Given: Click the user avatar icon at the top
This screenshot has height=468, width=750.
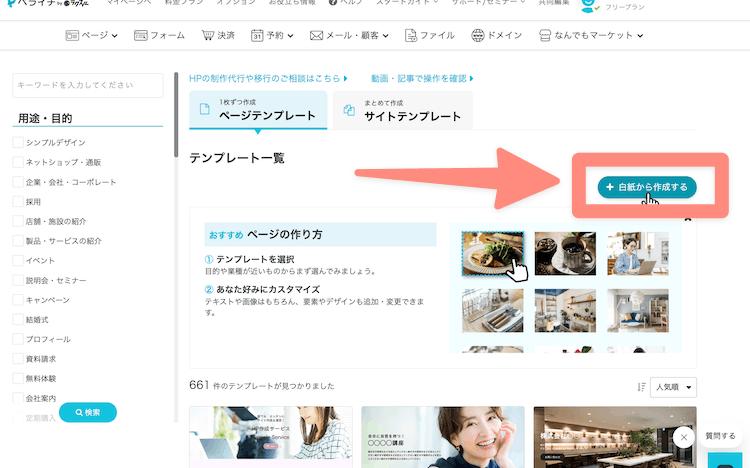Looking at the screenshot, I should tap(588, 5).
